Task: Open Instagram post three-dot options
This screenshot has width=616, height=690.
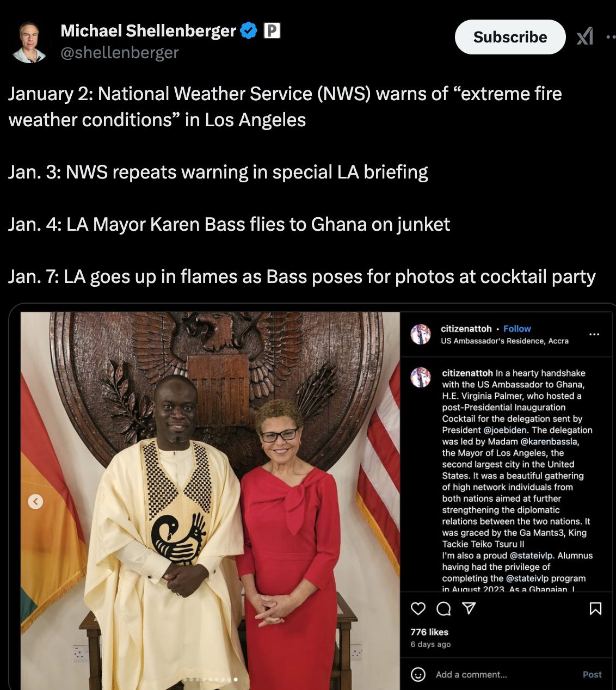Action: (594, 334)
